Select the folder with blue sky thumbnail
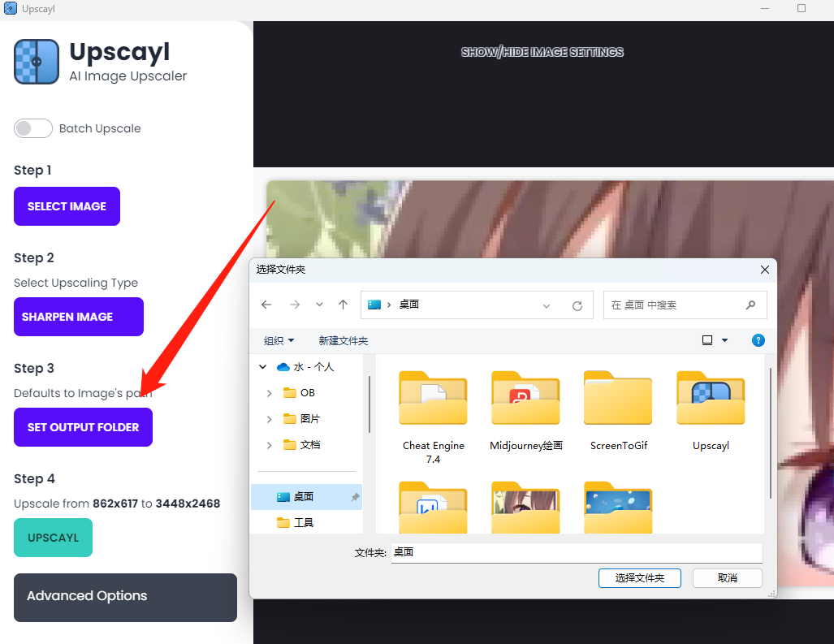 (618, 507)
